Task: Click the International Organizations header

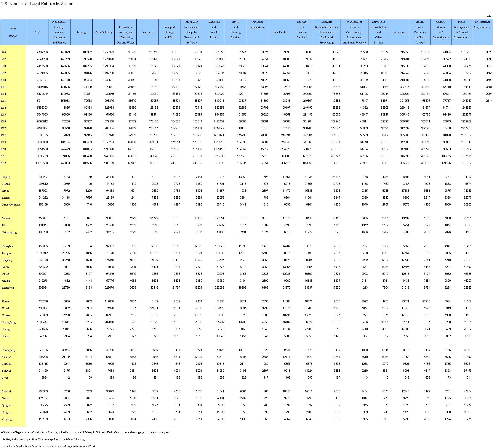Action: tap(482, 24)
